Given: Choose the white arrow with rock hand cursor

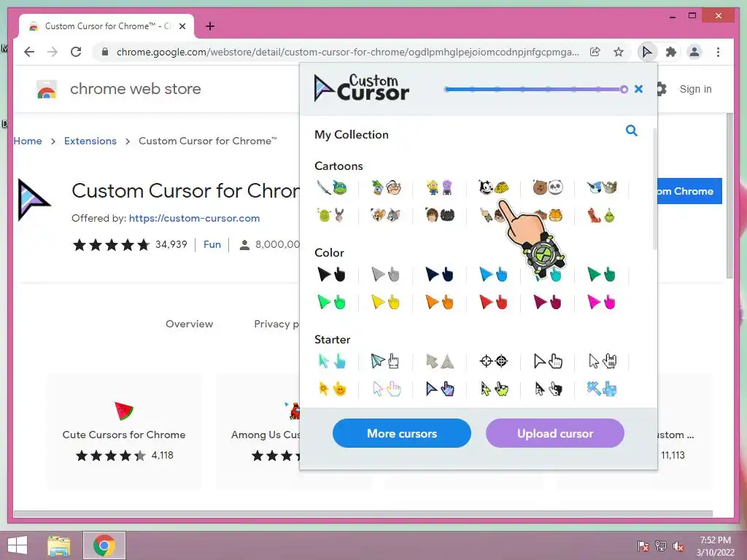Looking at the screenshot, I should [x=602, y=362].
